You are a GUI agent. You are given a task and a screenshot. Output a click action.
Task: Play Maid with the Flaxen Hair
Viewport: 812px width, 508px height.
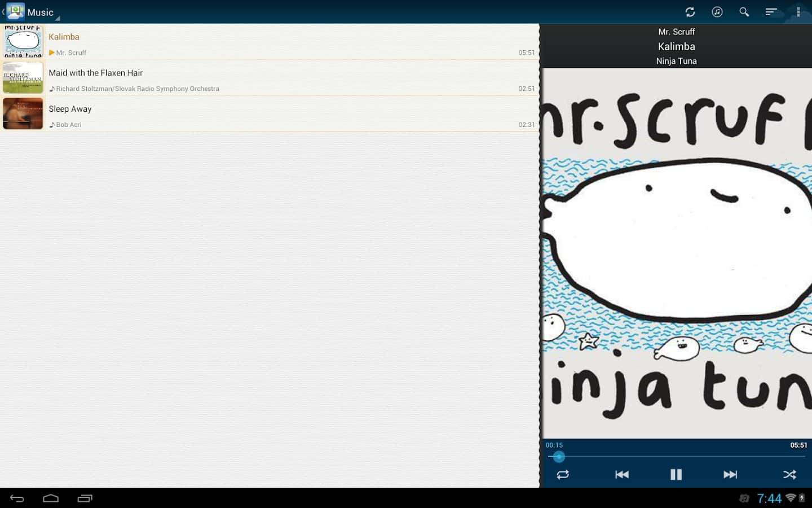tap(282, 78)
